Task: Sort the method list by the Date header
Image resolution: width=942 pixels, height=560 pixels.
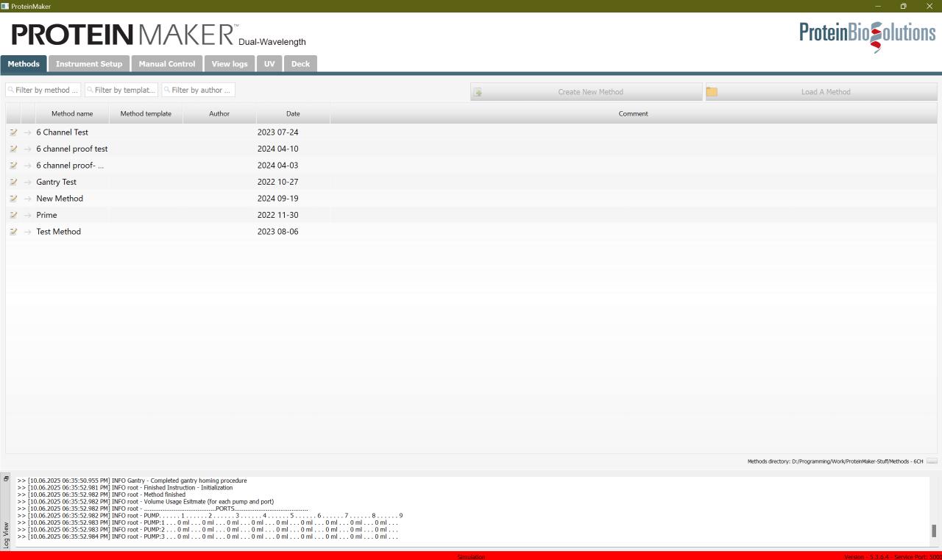Action: [x=293, y=113]
